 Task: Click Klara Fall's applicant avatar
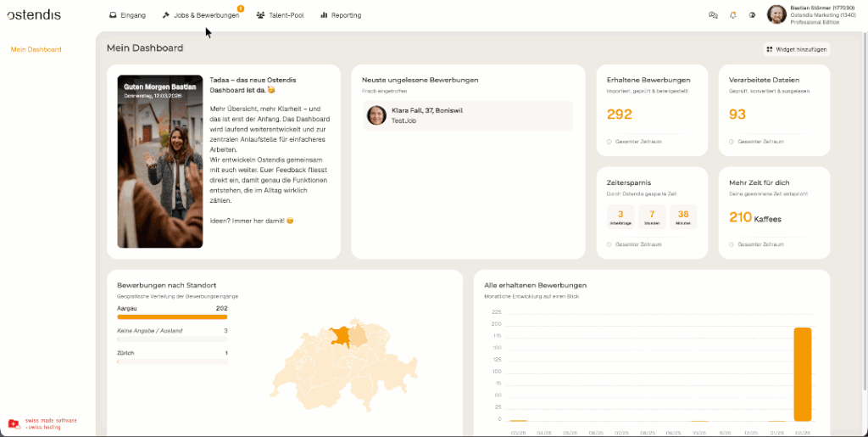click(376, 115)
